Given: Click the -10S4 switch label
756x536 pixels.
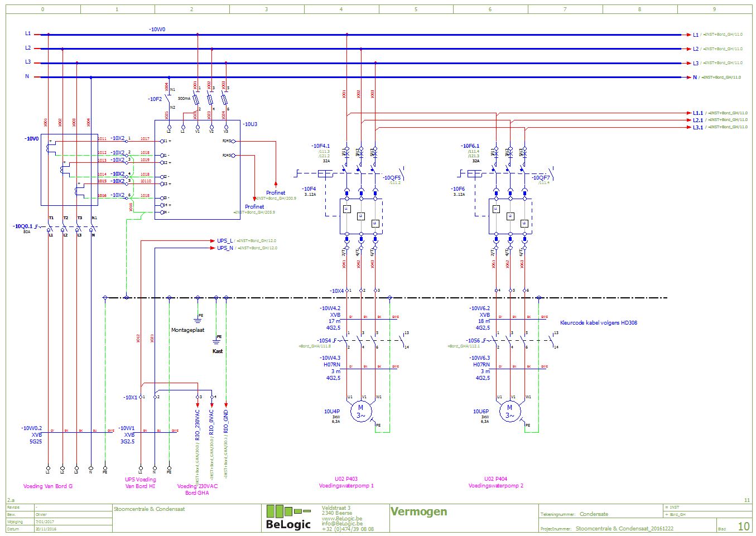Looking at the screenshot, I should pyautogui.click(x=324, y=340).
